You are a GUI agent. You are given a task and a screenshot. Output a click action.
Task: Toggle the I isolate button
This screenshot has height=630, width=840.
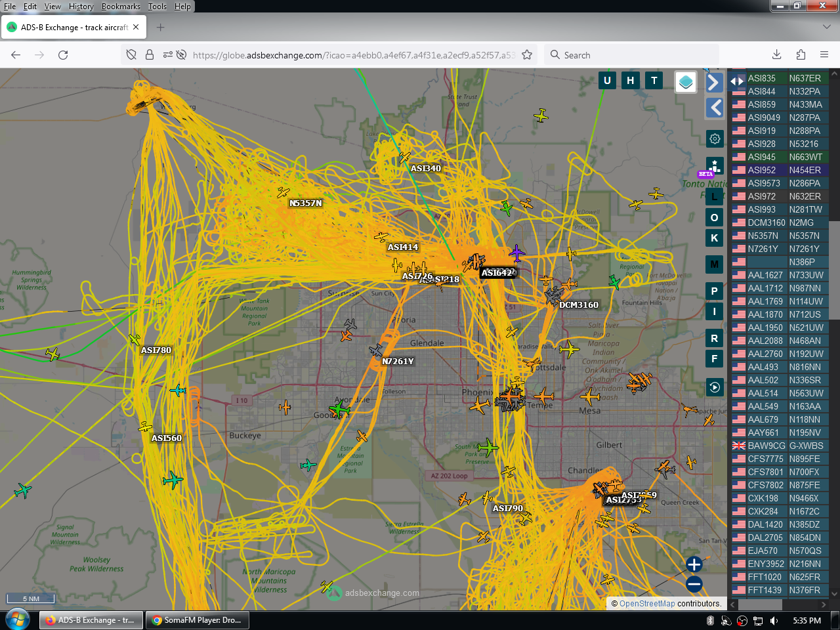click(715, 311)
